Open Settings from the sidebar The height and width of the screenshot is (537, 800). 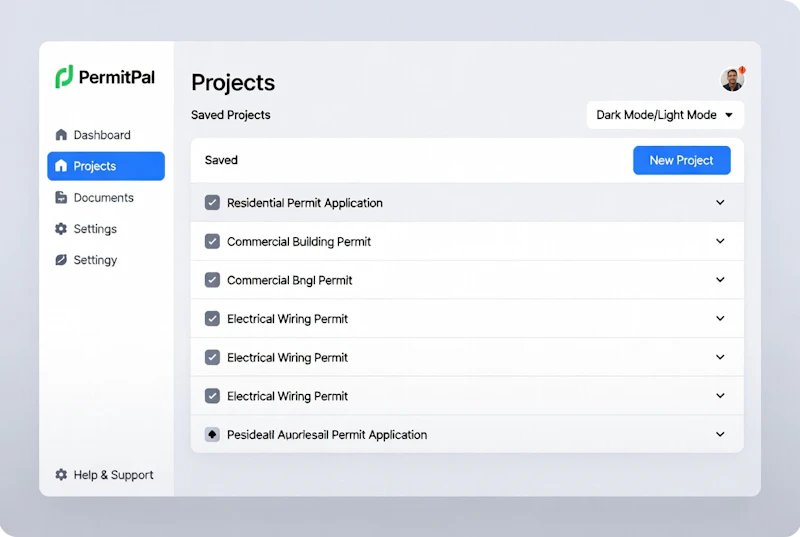pos(106,228)
